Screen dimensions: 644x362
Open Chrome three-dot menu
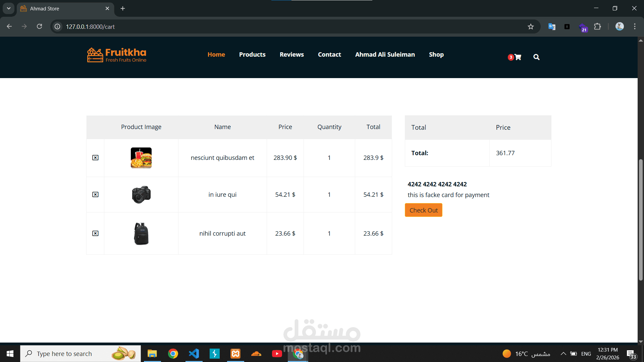(635, 26)
